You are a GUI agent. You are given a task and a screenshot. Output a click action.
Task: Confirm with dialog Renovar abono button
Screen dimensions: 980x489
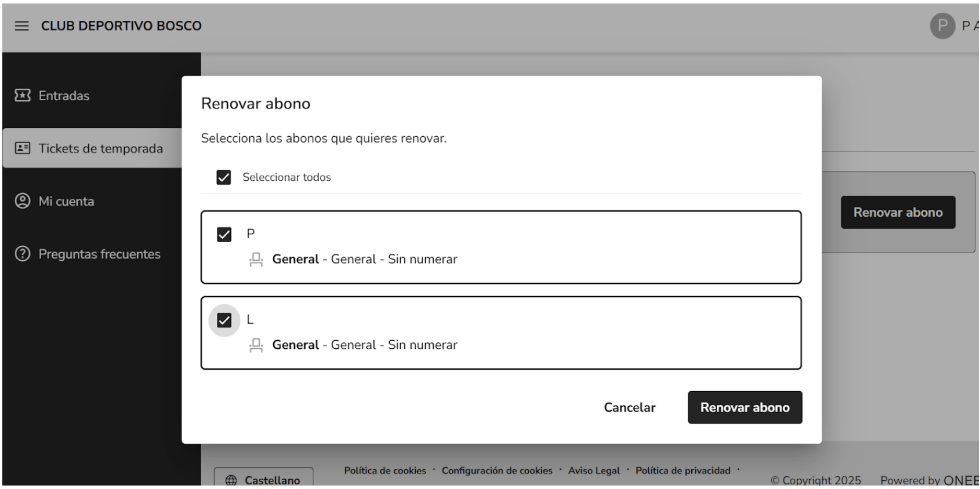745,407
